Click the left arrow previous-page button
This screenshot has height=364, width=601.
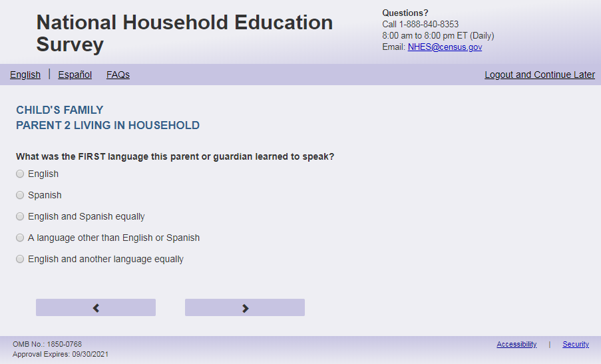pos(96,307)
